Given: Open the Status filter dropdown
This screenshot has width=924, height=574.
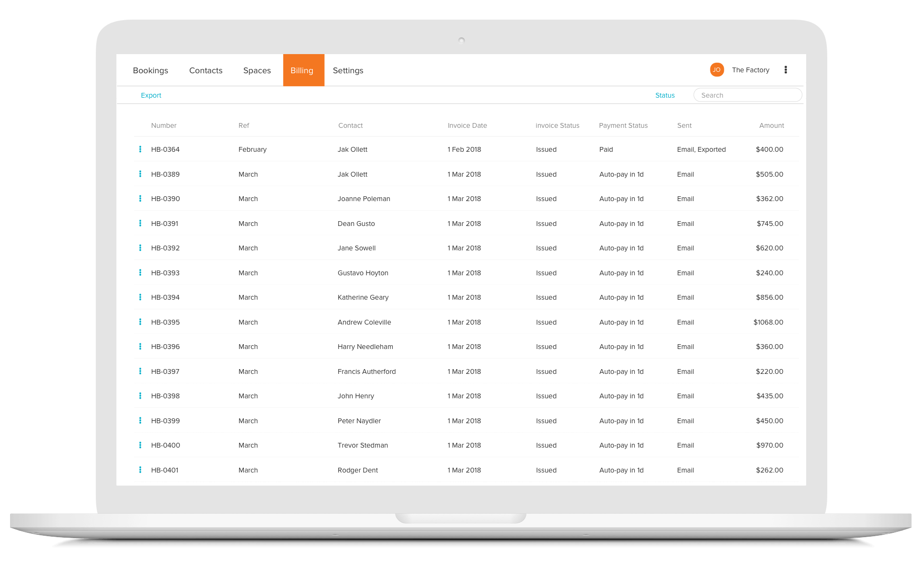Looking at the screenshot, I should (665, 95).
